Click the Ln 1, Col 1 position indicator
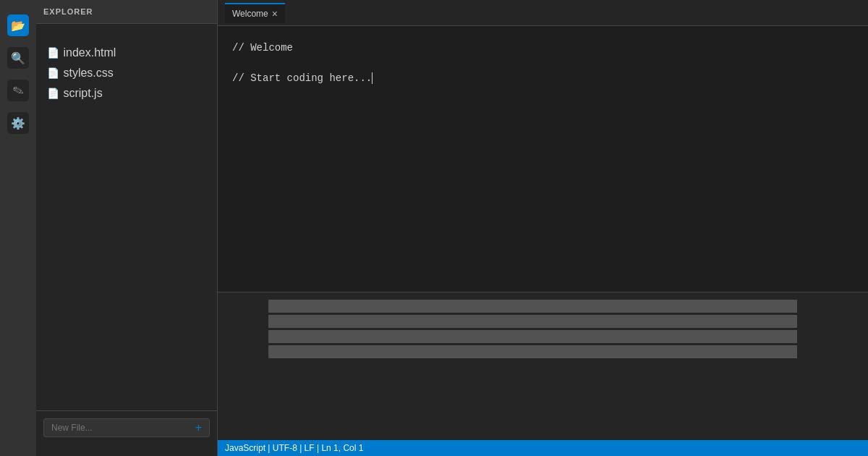Viewport: 868px width, 456px height. (341, 448)
